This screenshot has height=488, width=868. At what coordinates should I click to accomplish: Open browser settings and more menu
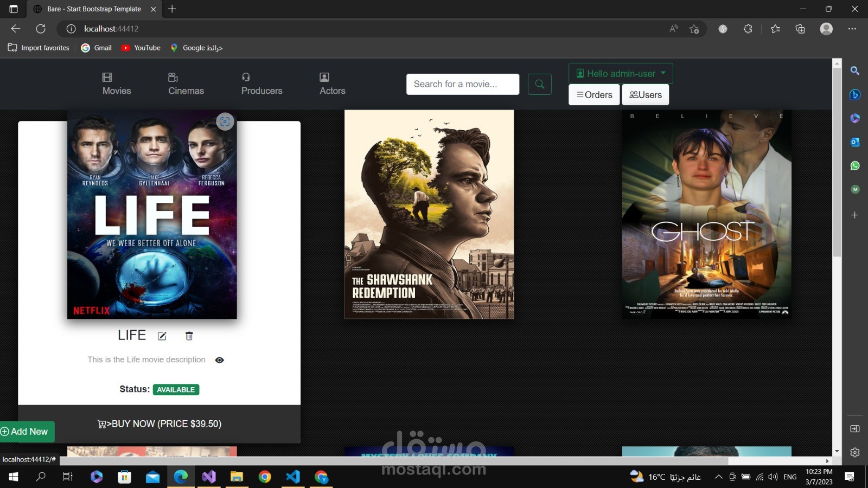point(852,29)
